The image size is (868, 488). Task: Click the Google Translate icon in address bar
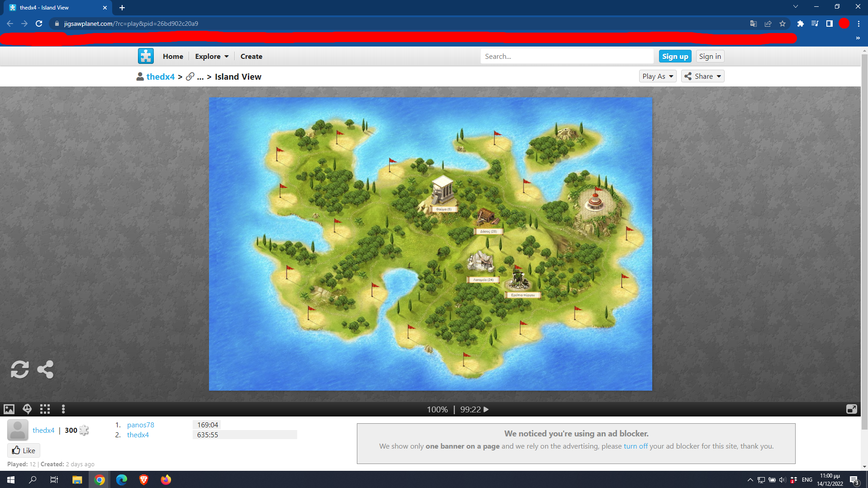(x=753, y=24)
